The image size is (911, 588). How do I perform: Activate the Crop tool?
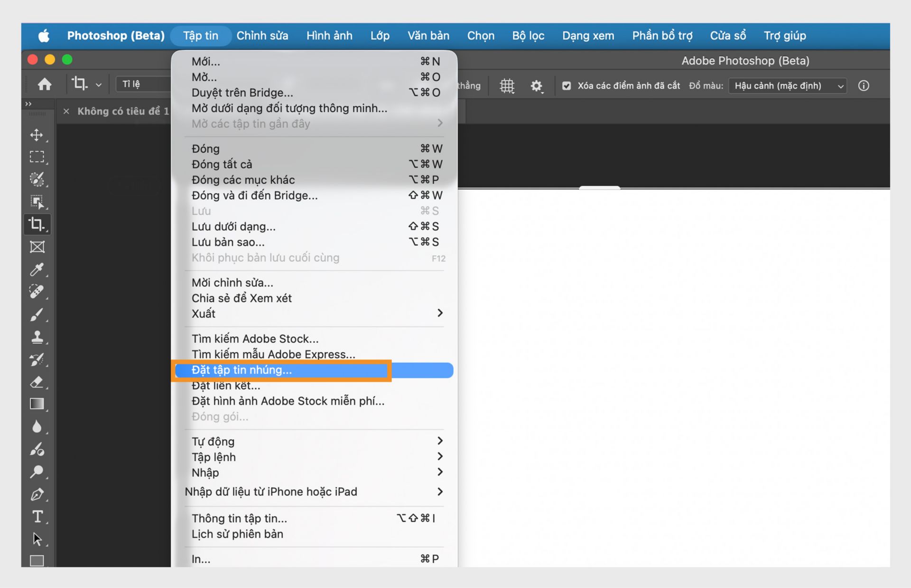click(x=37, y=224)
